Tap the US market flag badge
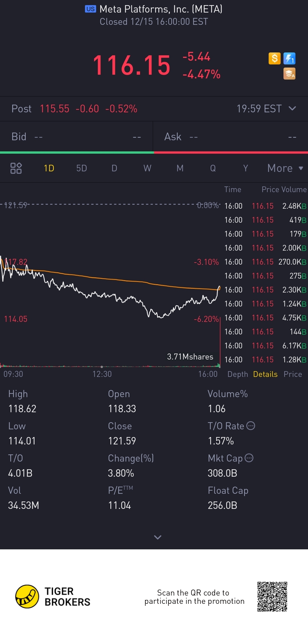 [90, 9]
